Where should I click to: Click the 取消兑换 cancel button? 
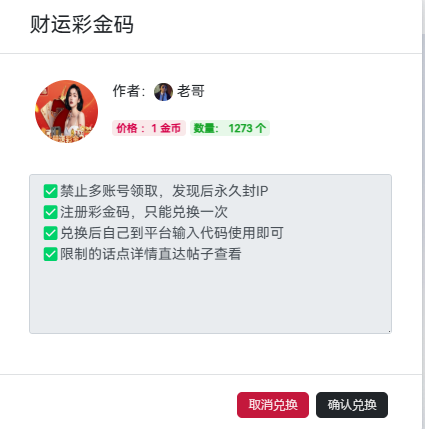[273, 405]
